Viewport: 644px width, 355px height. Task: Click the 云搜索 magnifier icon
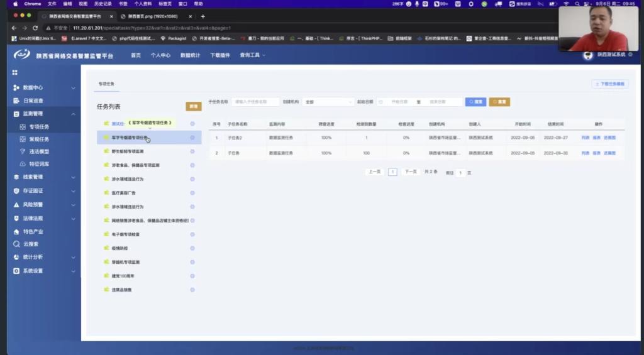pyautogui.click(x=16, y=244)
